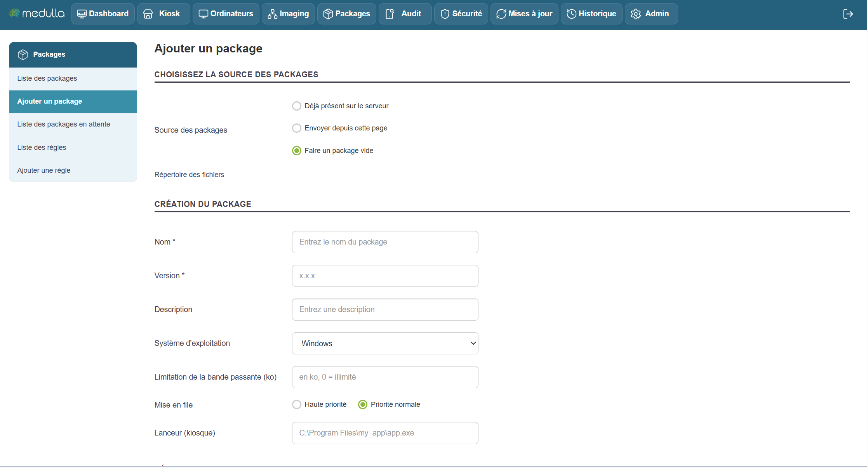Click the package Nom input field

(385, 242)
